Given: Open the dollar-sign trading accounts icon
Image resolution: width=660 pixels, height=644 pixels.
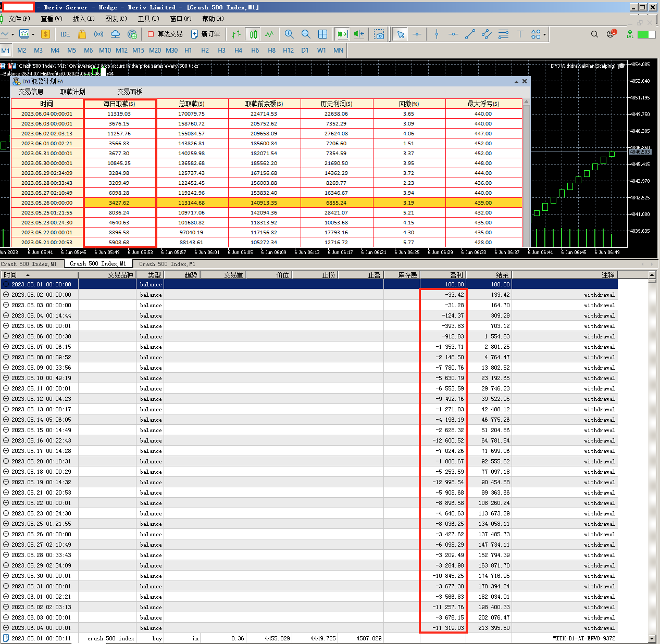Looking at the screenshot, I should (x=46, y=34).
